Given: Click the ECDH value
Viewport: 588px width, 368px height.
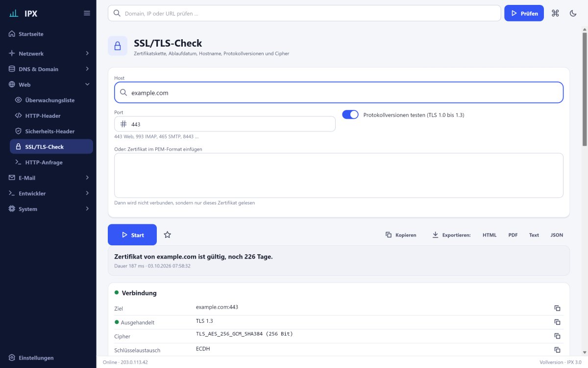Looking at the screenshot, I should tap(203, 348).
